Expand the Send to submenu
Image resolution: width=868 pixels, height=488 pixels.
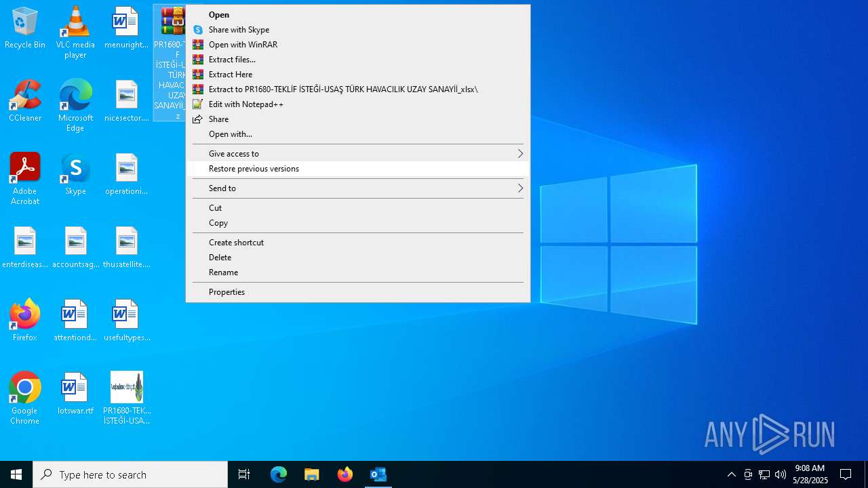coord(358,188)
